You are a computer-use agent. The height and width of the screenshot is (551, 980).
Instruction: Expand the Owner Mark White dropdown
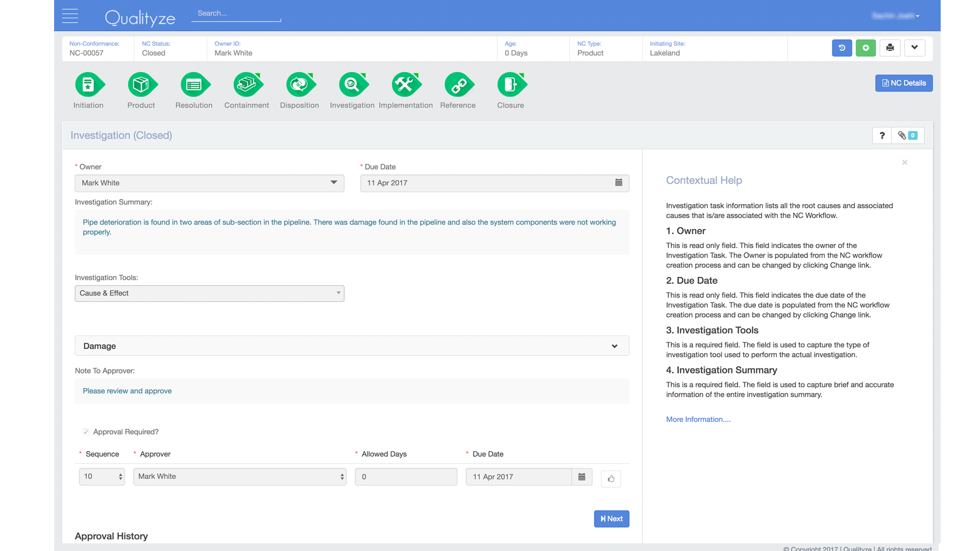[209, 183]
